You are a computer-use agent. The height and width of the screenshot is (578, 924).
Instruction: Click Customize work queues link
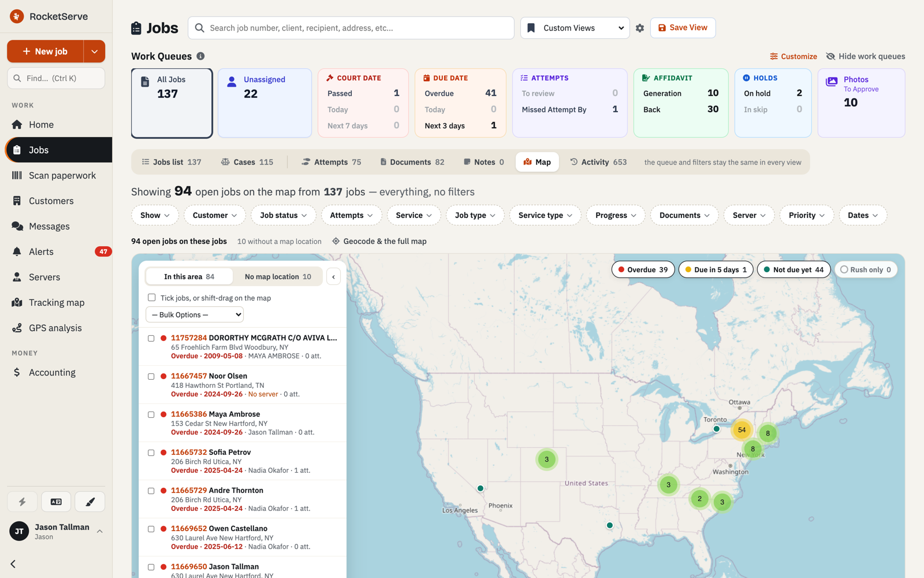[793, 56]
